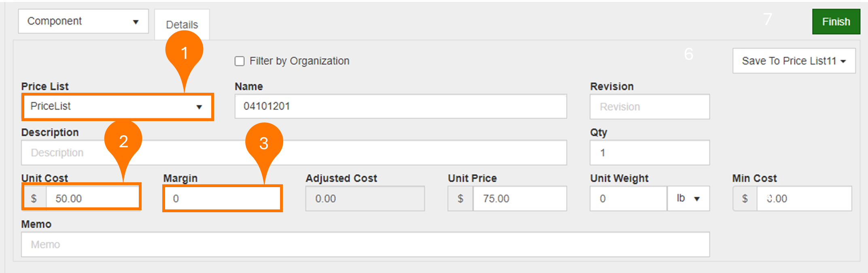Select the Qty input box

[649, 153]
